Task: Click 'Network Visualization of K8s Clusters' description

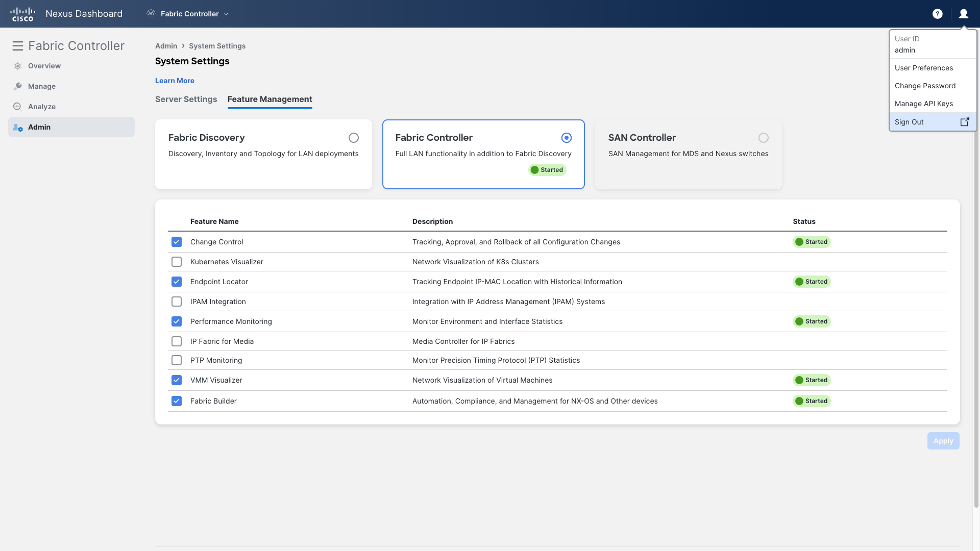Action: (476, 262)
